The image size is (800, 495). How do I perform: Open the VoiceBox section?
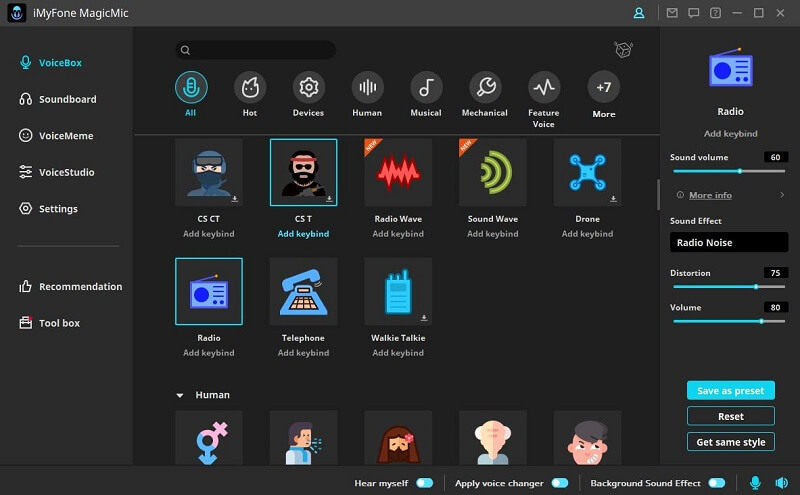click(x=50, y=63)
